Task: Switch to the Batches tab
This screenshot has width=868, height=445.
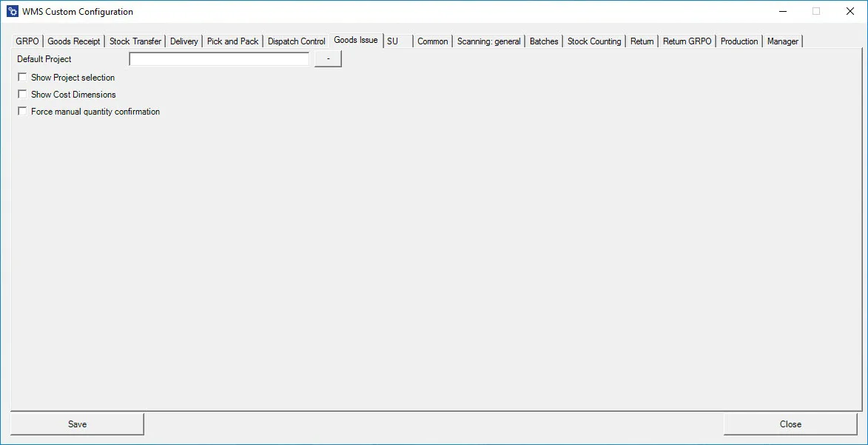Action: [544, 41]
